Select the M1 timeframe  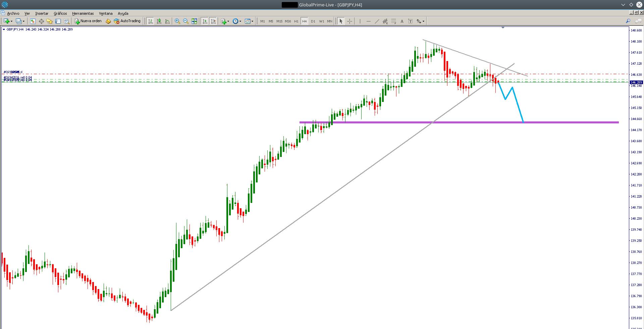point(263,21)
